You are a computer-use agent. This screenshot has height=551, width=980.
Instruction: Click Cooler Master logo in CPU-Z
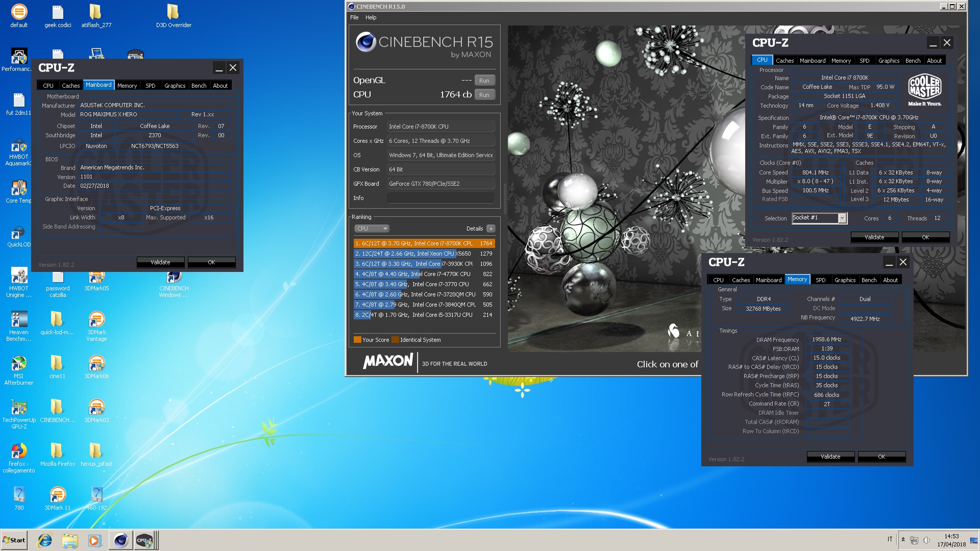(x=924, y=90)
